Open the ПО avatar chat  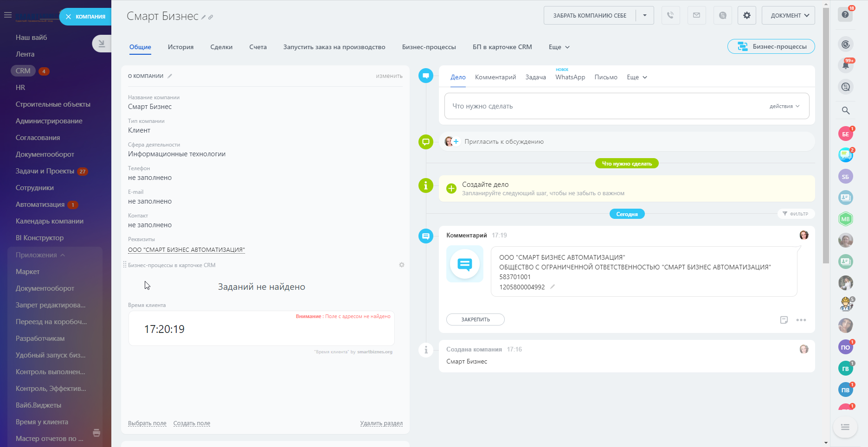point(845,347)
